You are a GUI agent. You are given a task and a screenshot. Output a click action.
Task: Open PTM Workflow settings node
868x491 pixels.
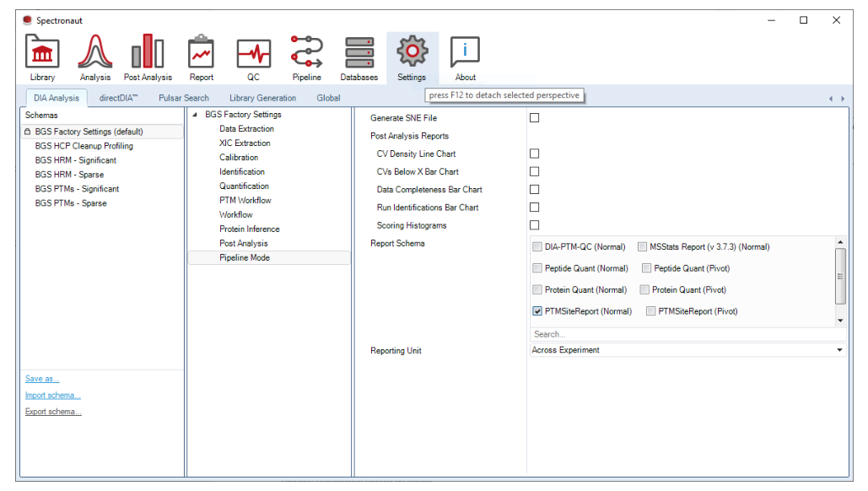(x=245, y=201)
